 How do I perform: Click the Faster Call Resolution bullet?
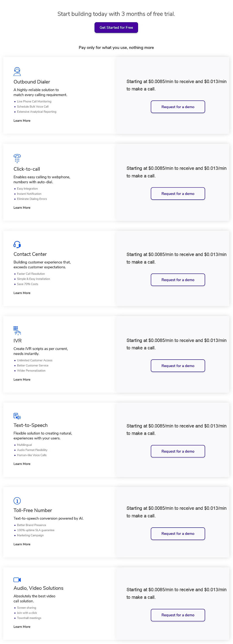point(31,274)
